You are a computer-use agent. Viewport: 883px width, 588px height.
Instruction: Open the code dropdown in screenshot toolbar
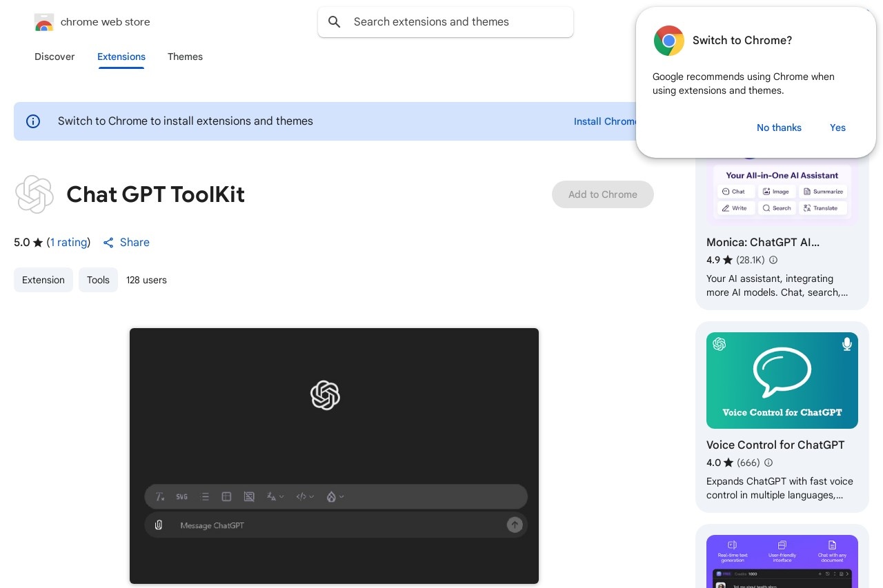(305, 496)
